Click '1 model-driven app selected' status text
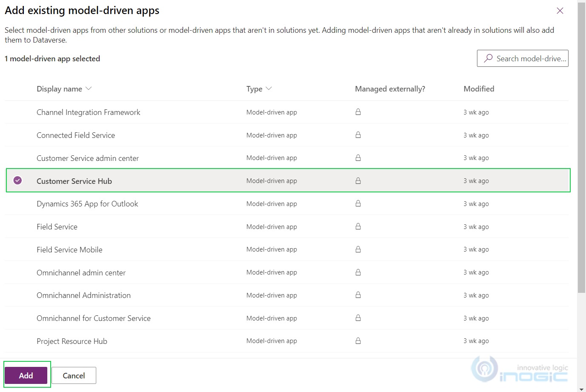586x392 pixels. point(52,59)
